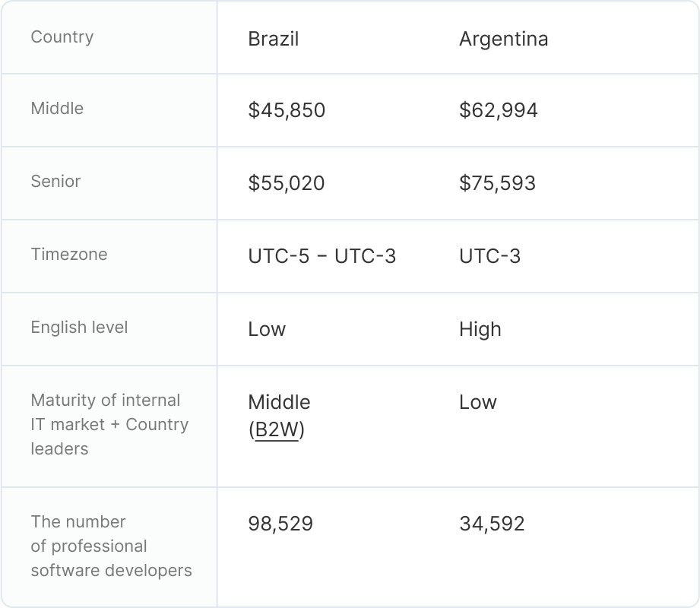Viewport: 700px width, 608px height.
Task: Click the number of professional software developers label
Action: pos(111,546)
